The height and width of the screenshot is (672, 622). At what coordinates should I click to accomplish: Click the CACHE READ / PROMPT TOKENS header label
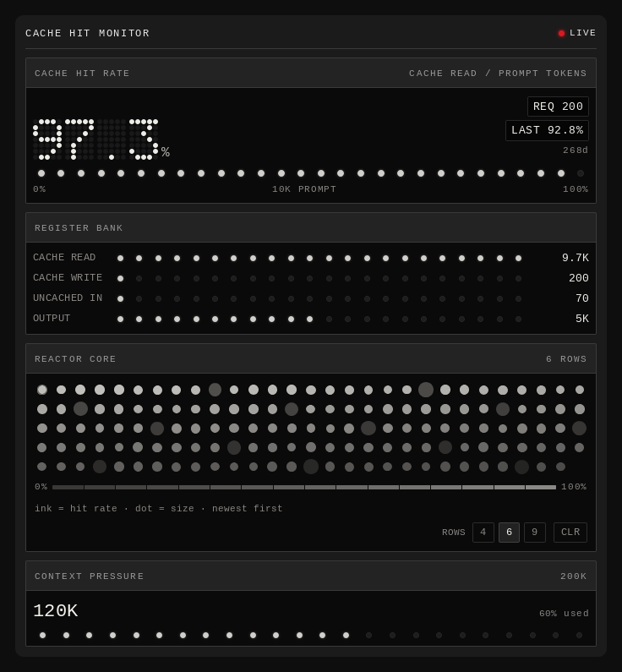click(498, 74)
